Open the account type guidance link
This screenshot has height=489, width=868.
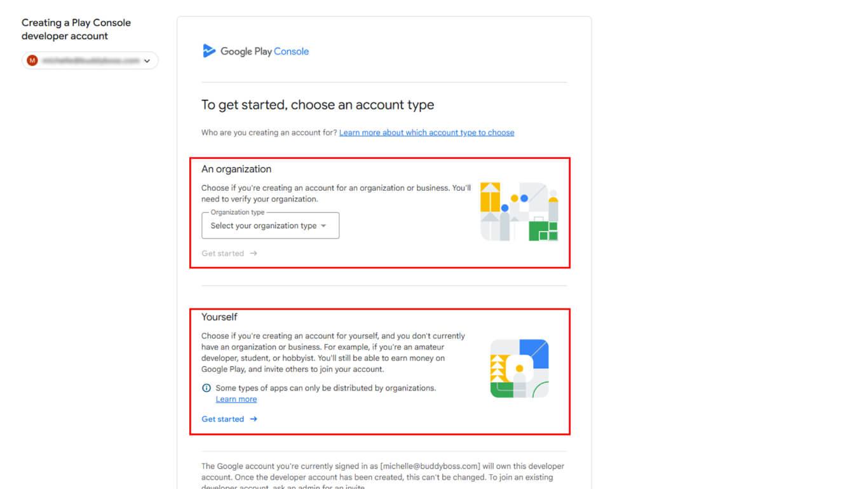pyautogui.click(x=426, y=133)
